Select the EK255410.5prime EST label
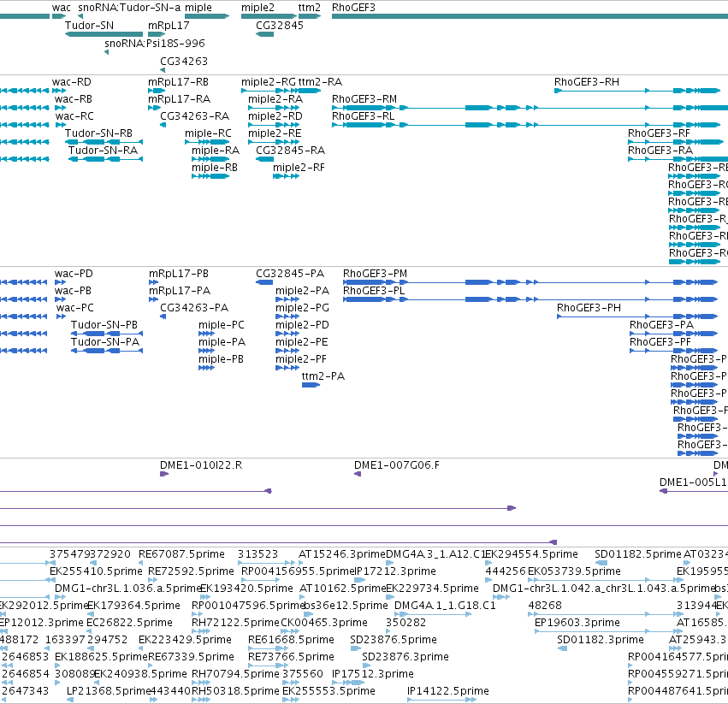This screenshot has width=728, height=704. (x=96, y=571)
